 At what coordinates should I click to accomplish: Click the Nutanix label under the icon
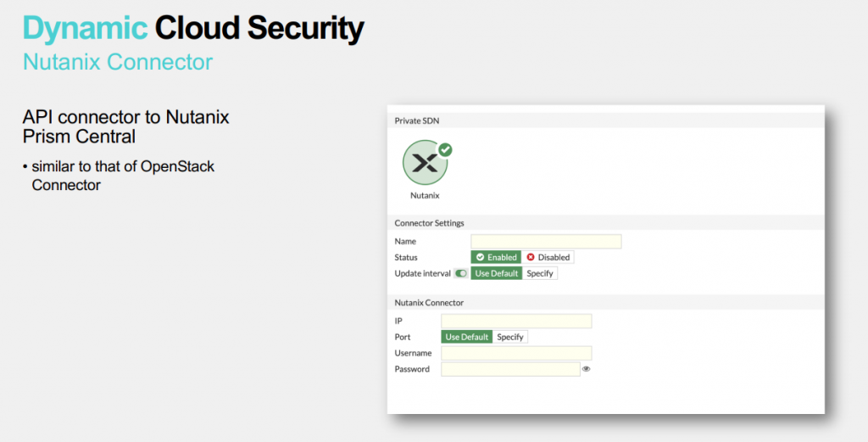click(425, 195)
